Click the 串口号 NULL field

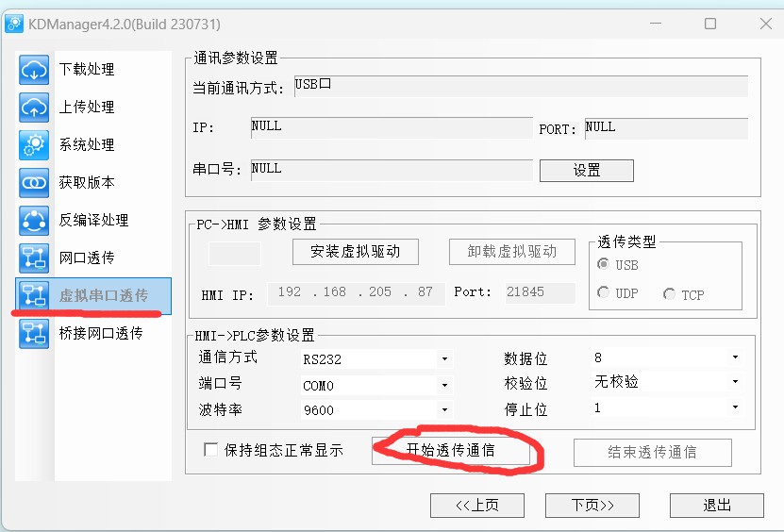pos(392,170)
